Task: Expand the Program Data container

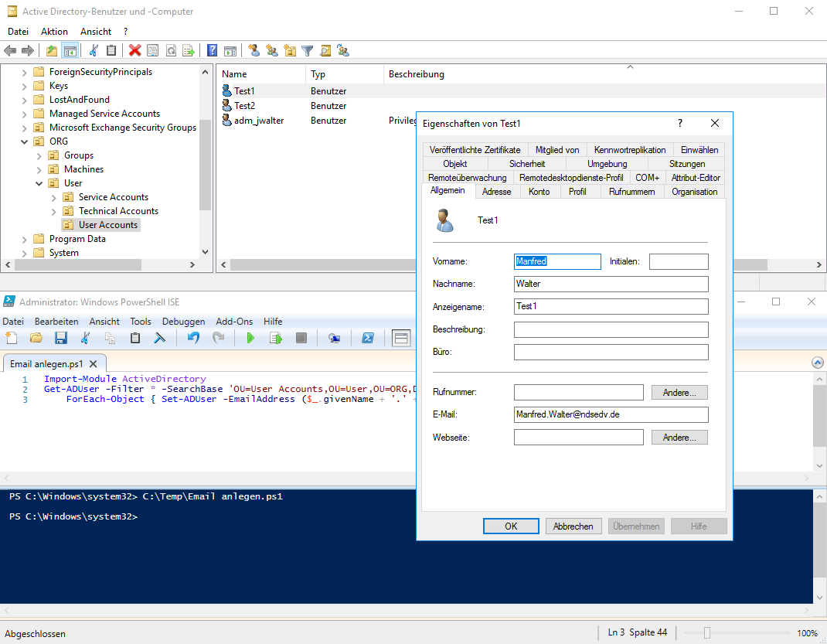Action: pos(25,239)
